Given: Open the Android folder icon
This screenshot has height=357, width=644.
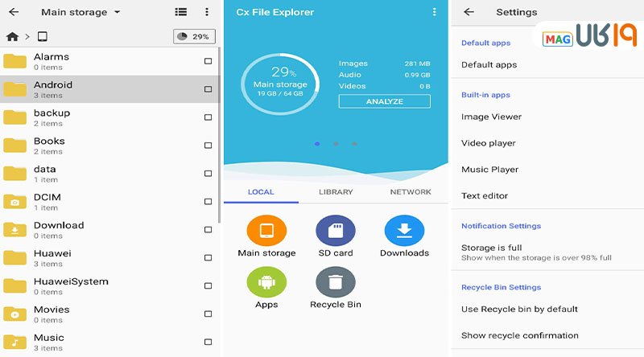Looking at the screenshot, I should tap(14, 89).
